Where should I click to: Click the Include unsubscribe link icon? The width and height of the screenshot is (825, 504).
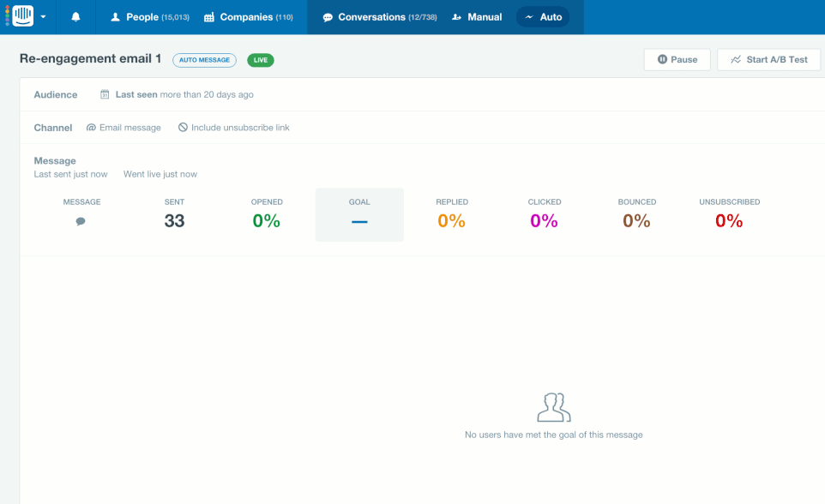click(183, 128)
